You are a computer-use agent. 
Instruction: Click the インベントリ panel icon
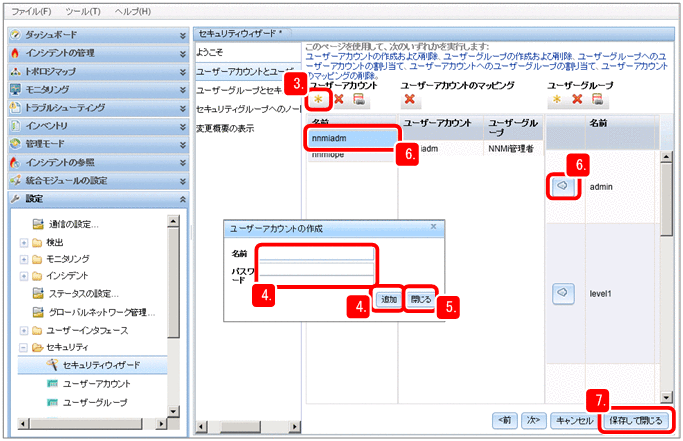pyautogui.click(x=16, y=126)
